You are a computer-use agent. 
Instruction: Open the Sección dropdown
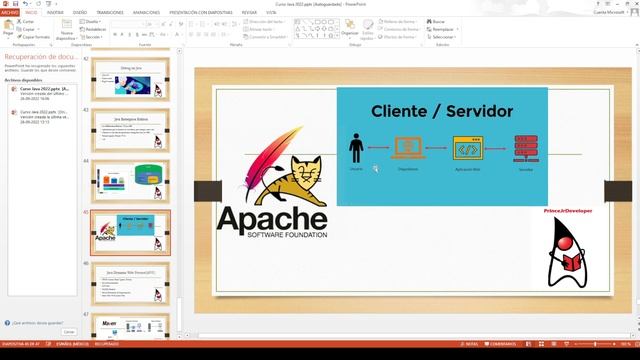pyautogui.click(x=91, y=37)
